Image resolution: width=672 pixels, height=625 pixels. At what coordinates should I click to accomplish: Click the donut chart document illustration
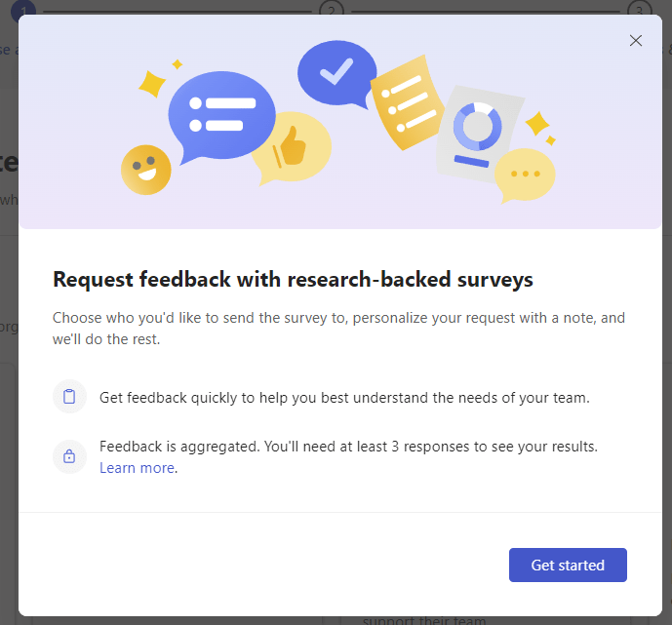click(478, 133)
